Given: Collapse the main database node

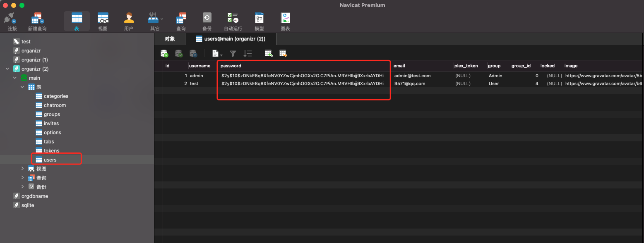Looking at the screenshot, I should coord(15,78).
